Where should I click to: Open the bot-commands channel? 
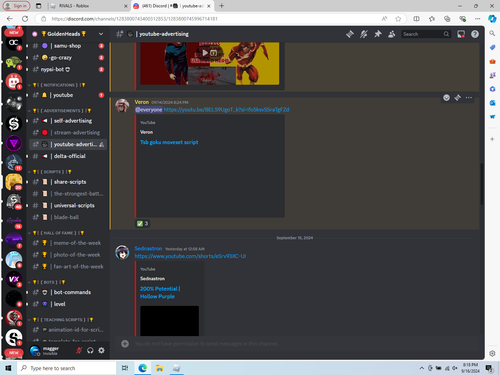(68, 292)
